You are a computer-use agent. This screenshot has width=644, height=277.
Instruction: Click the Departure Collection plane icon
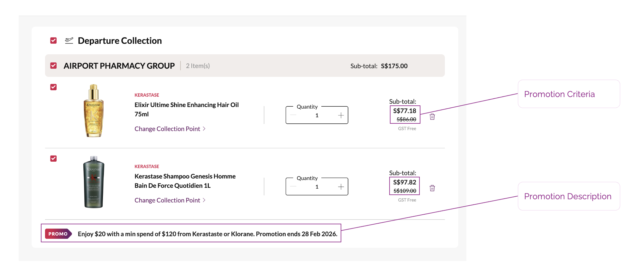coord(69,40)
